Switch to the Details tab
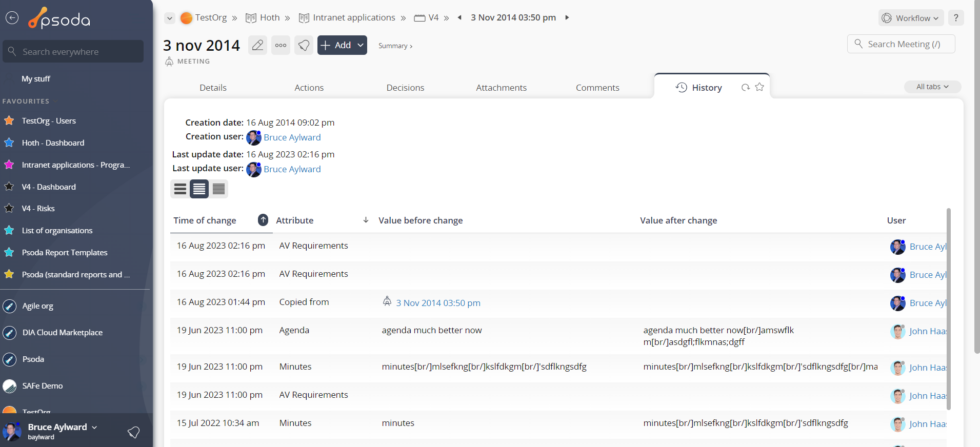The width and height of the screenshot is (980, 447). [213, 88]
